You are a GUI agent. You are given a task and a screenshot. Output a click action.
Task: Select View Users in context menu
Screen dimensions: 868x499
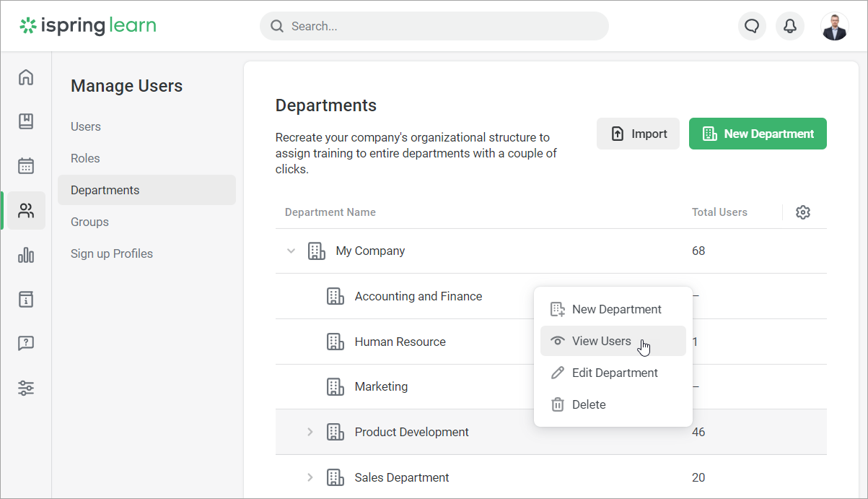pos(613,341)
